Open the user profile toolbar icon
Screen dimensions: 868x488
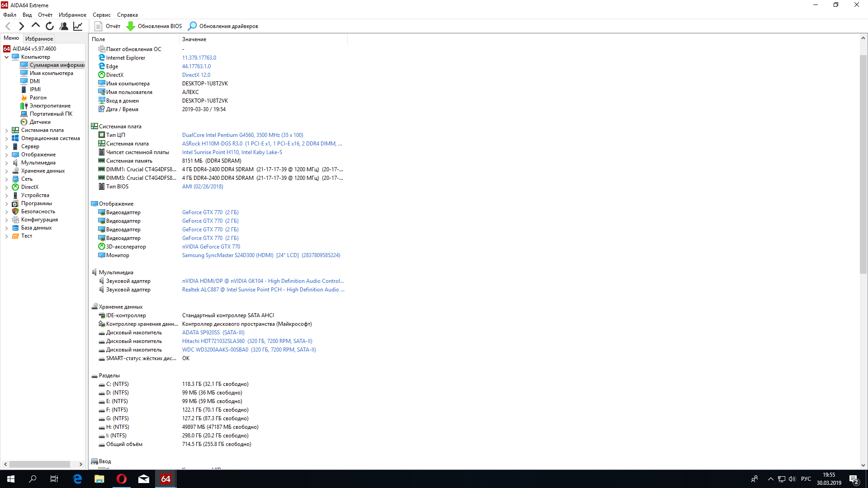64,26
